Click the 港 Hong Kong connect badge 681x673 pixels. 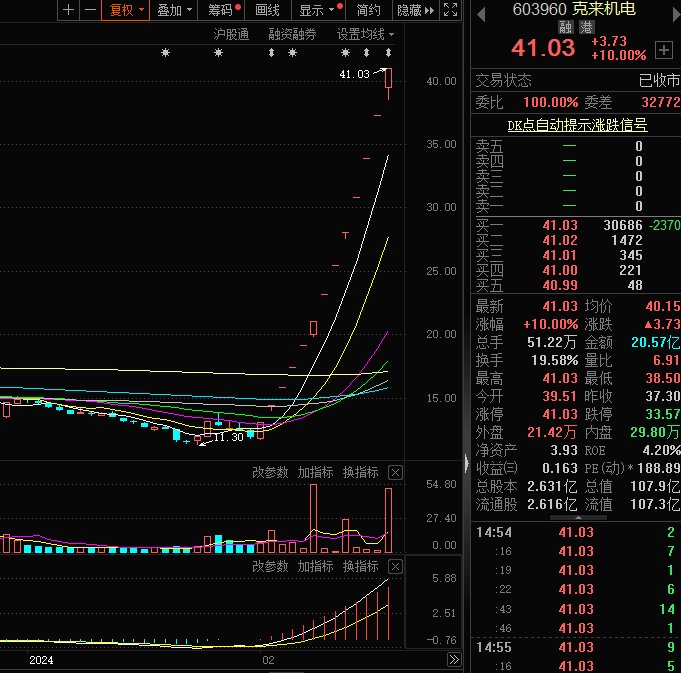click(x=586, y=28)
